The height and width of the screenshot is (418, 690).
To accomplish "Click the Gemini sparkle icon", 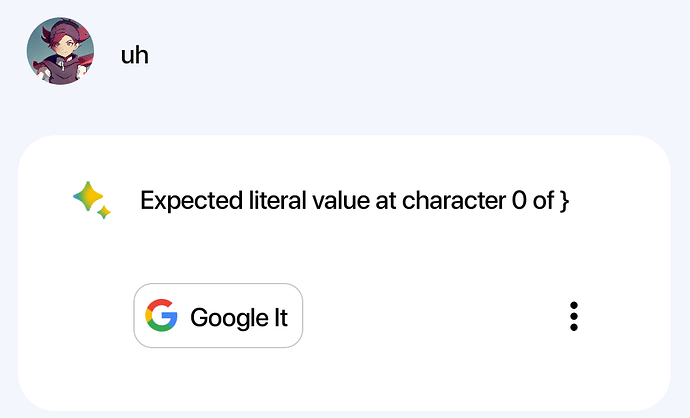I will click(91, 201).
